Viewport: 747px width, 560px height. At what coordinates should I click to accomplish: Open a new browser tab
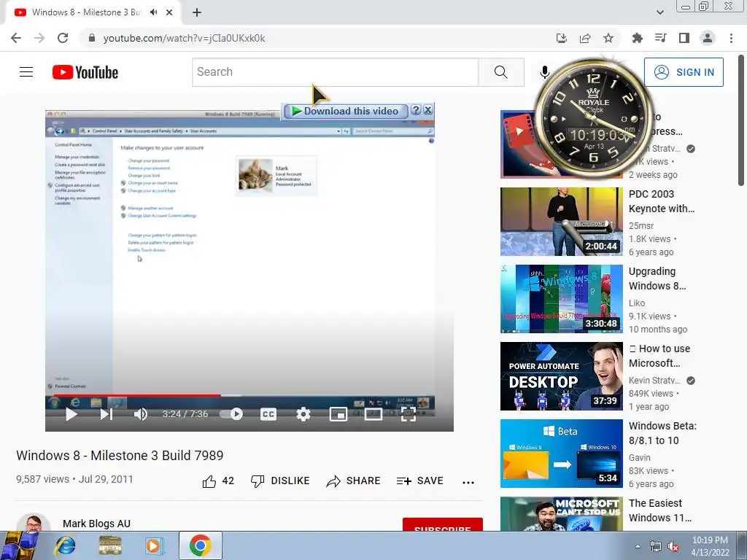(197, 12)
